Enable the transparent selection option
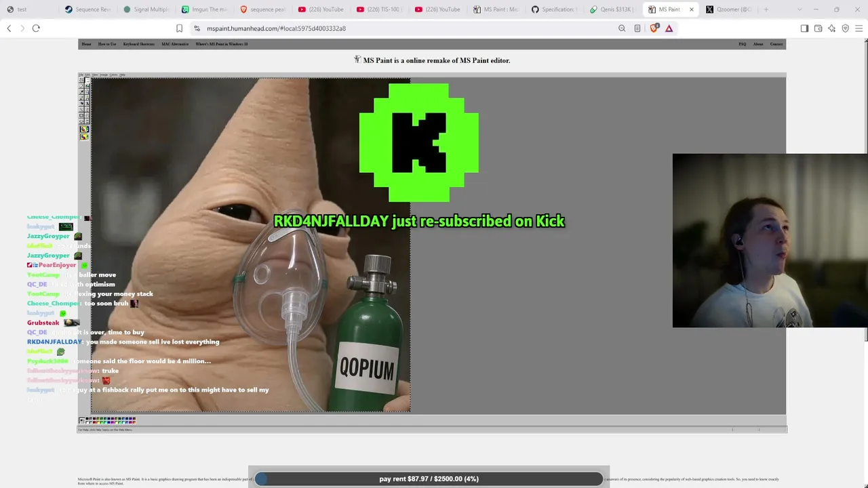 pos(84,137)
